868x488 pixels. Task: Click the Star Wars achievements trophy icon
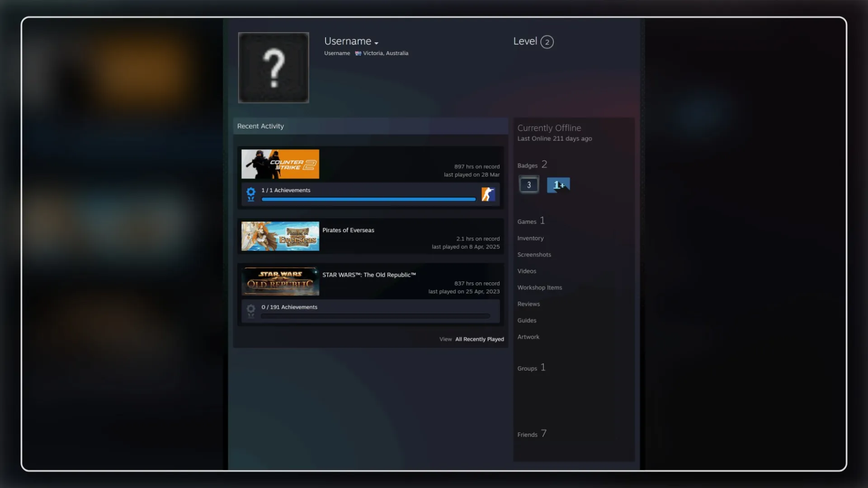[x=251, y=311]
